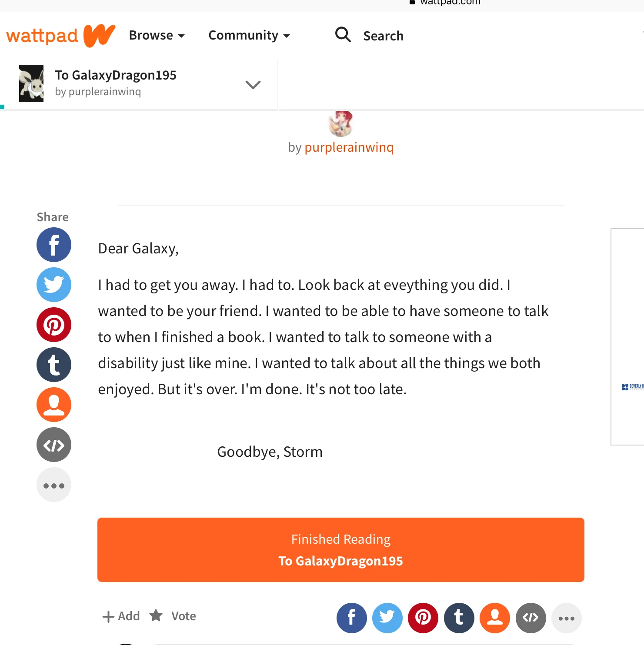Click the search magnifier icon
The height and width of the screenshot is (645, 644).
click(343, 35)
